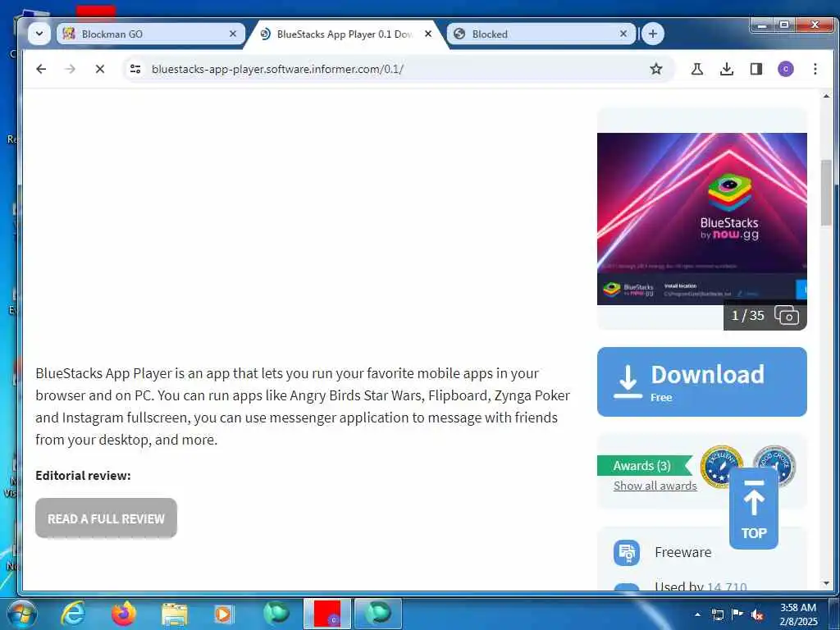The image size is (840, 630).
Task: Bookmark this page with the star
Action: point(655,69)
